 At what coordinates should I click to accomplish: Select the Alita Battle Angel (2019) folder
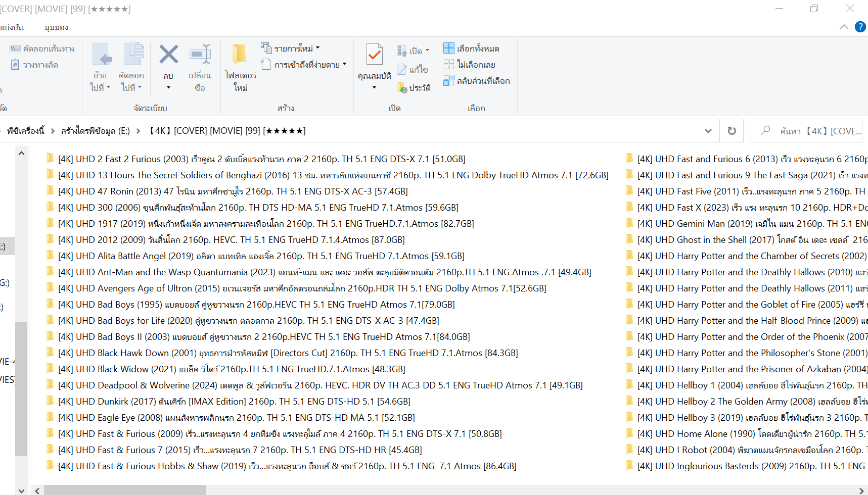261,256
